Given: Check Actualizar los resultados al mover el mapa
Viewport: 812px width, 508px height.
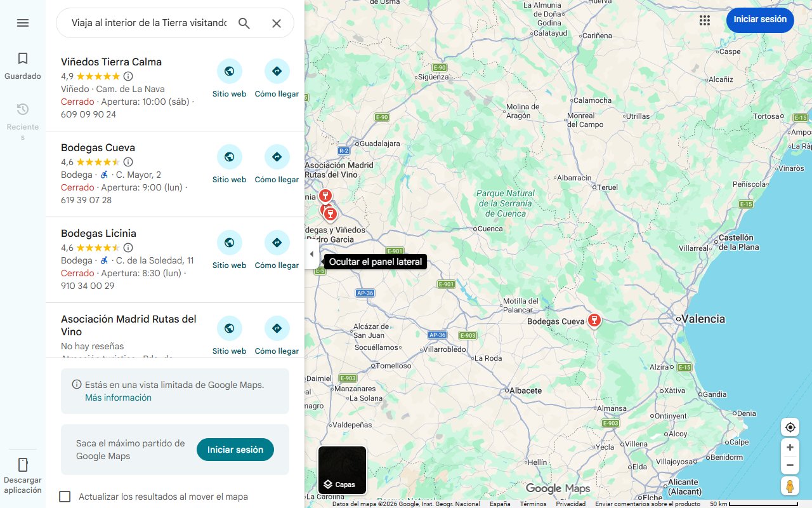Looking at the screenshot, I should pyautogui.click(x=65, y=497).
